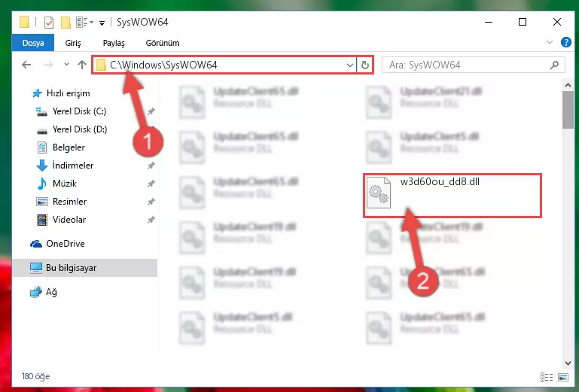Click the w3d60ou_dd8.dll gear file icon

coord(379,193)
